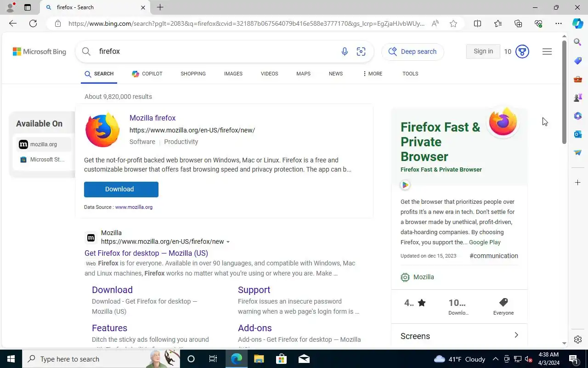Open the COPILOT tab
This screenshot has width=588, height=368.
click(x=147, y=74)
